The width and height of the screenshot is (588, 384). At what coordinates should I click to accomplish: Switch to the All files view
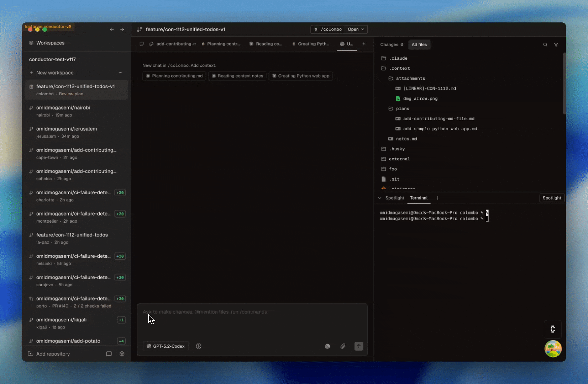click(419, 44)
